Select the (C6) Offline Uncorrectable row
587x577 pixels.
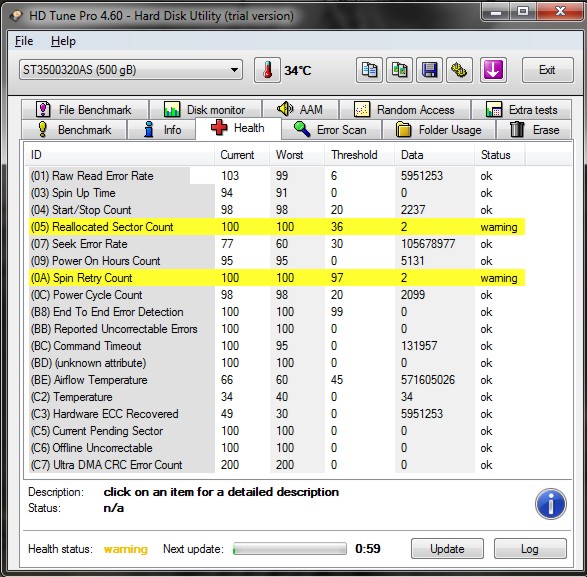click(277, 448)
